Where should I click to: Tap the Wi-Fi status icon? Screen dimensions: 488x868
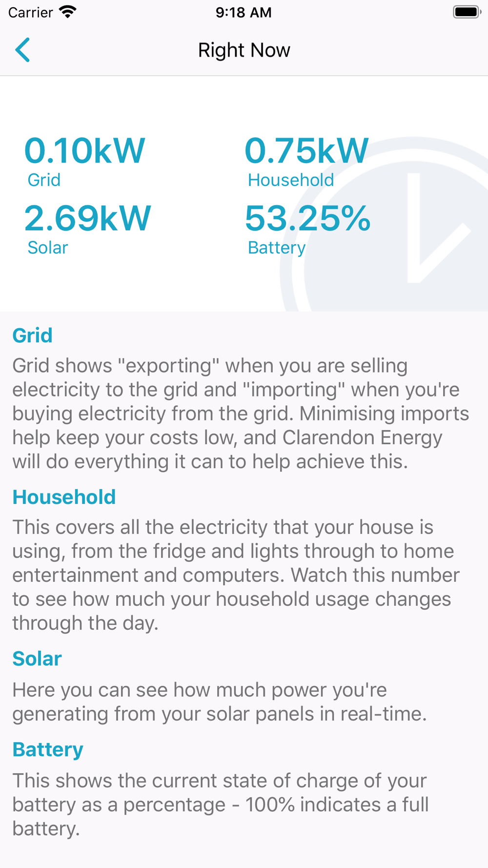click(68, 12)
